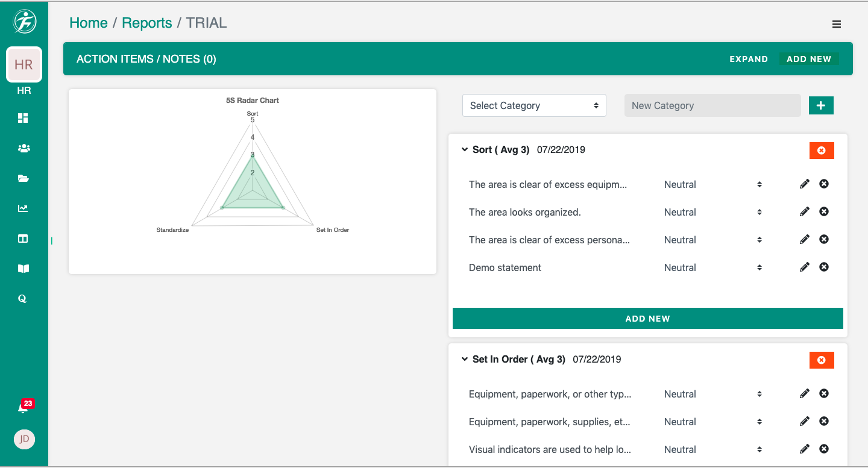Remove the Sort category with orange button
Viewport: 868px width, 468px height.
point(821,151)
